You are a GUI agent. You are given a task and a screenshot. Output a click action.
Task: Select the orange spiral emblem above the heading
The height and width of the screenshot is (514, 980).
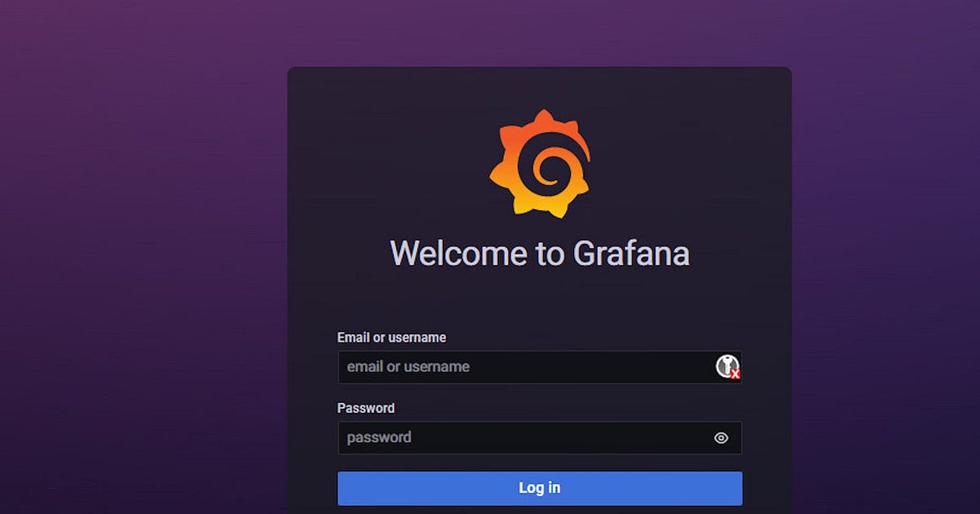tap(540, 163)
